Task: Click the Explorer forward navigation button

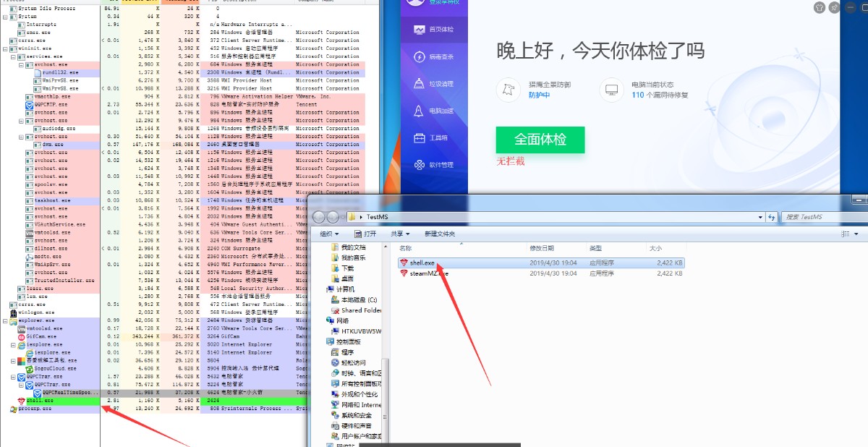Action: (x=333, y=216)
